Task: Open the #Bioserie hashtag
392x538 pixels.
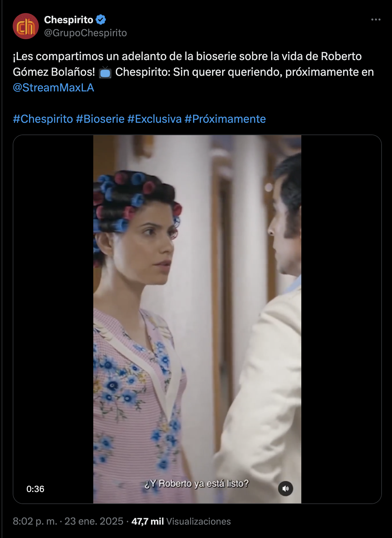Action: pyautogui.click(x=100, y=119)
